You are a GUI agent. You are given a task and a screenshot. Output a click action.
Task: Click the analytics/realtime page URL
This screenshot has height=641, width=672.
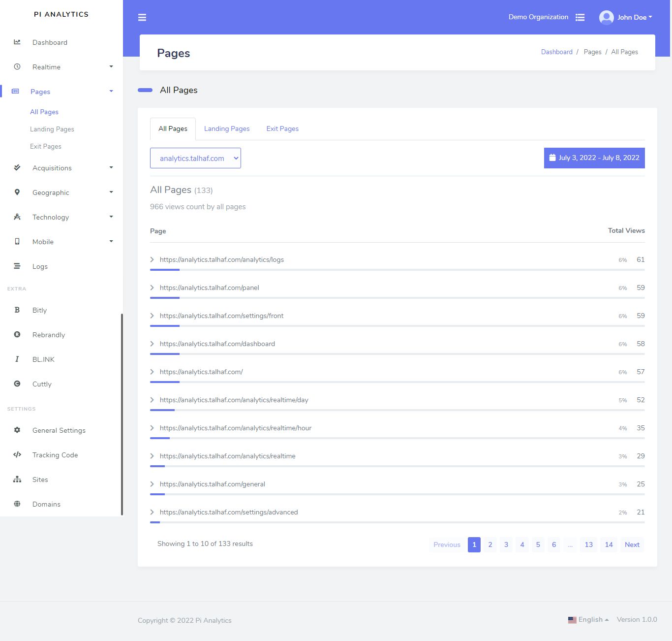point(228,456)
